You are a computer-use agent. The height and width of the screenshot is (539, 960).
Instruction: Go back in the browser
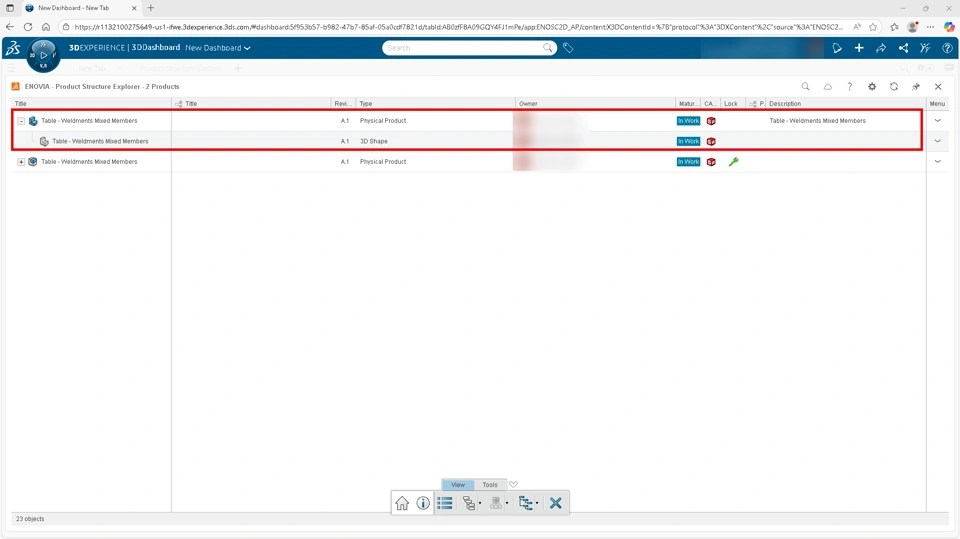click(10, 27)
